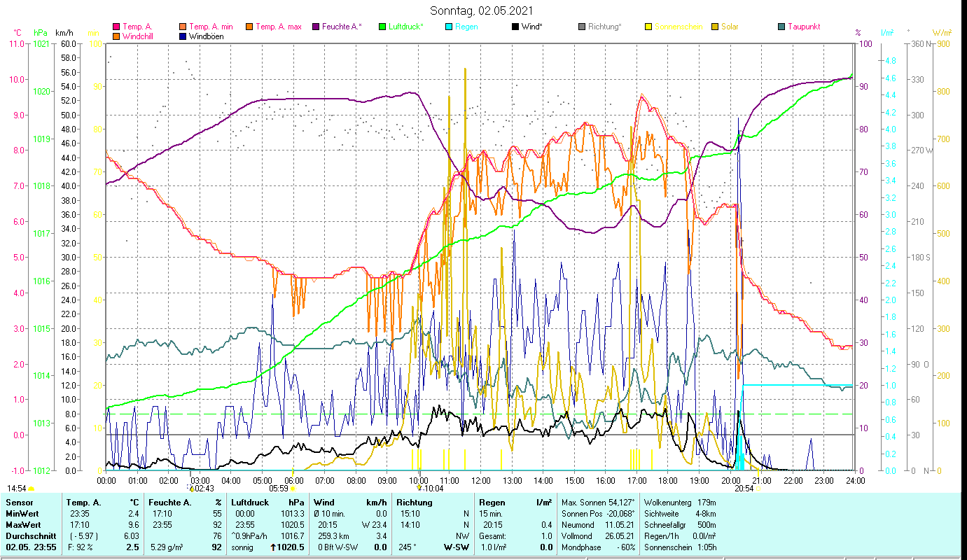967x560 pixels.
Task: Click the Richtung* legend label
Action: (604, 27)
